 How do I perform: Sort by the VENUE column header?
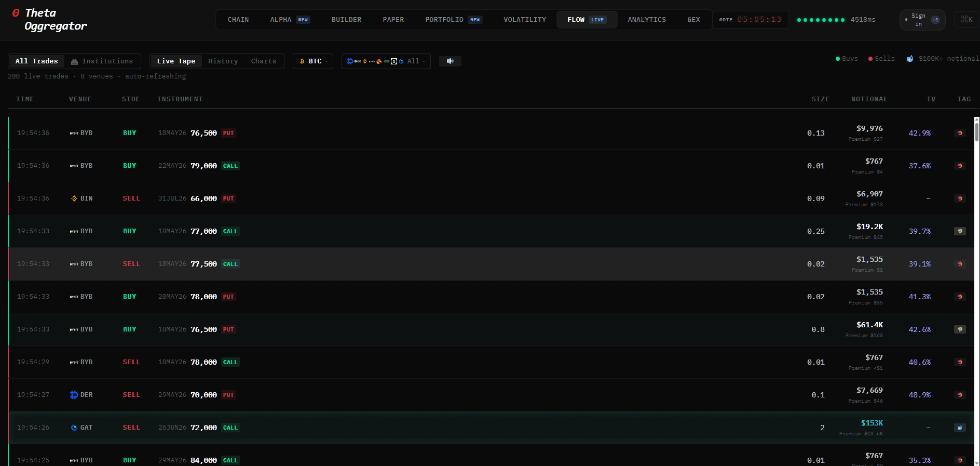tap(80, 99)
